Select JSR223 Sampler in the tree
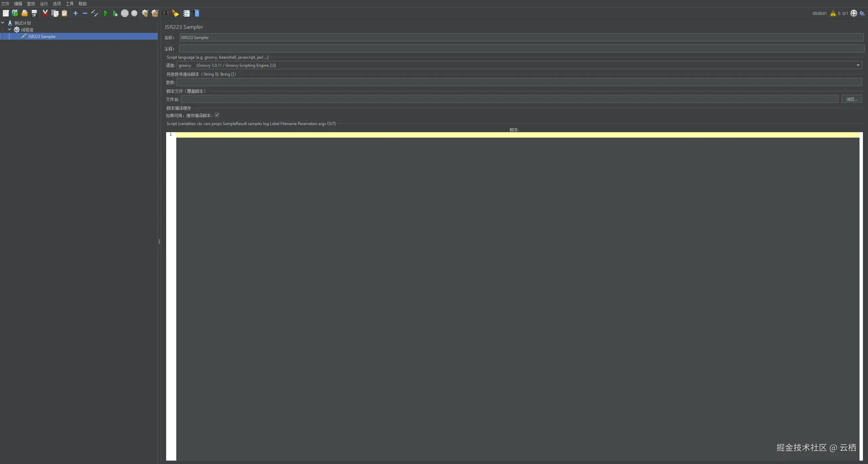 pos(42,37)
